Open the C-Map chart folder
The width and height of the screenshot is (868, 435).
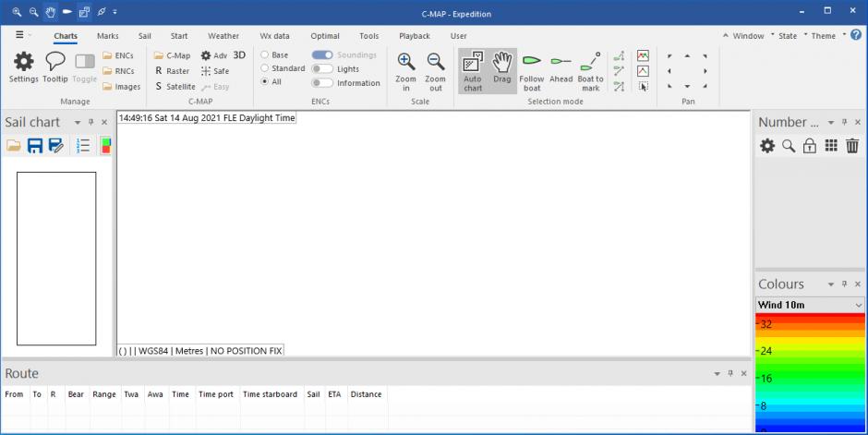pyautogui.click(x=172, y=55)
